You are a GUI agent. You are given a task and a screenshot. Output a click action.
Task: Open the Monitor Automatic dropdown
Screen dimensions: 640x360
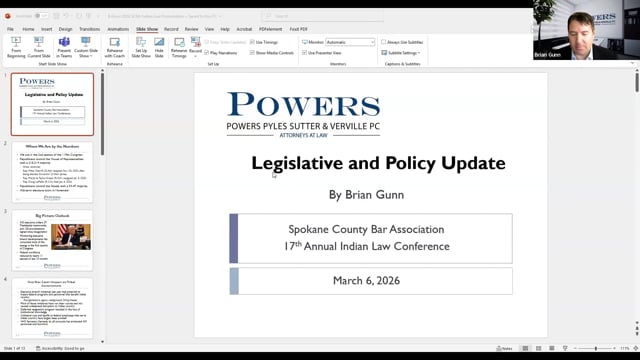click(350, 42)
